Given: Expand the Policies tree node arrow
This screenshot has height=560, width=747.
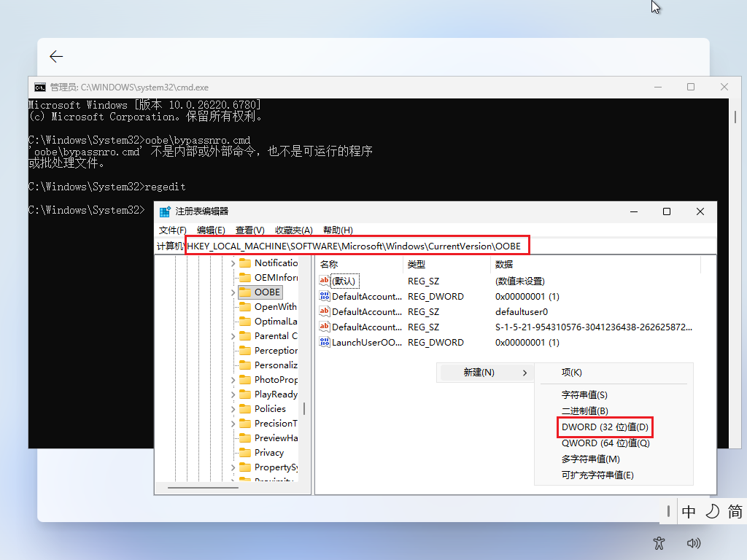Looking at the screenshot, I should click(233, 409).
